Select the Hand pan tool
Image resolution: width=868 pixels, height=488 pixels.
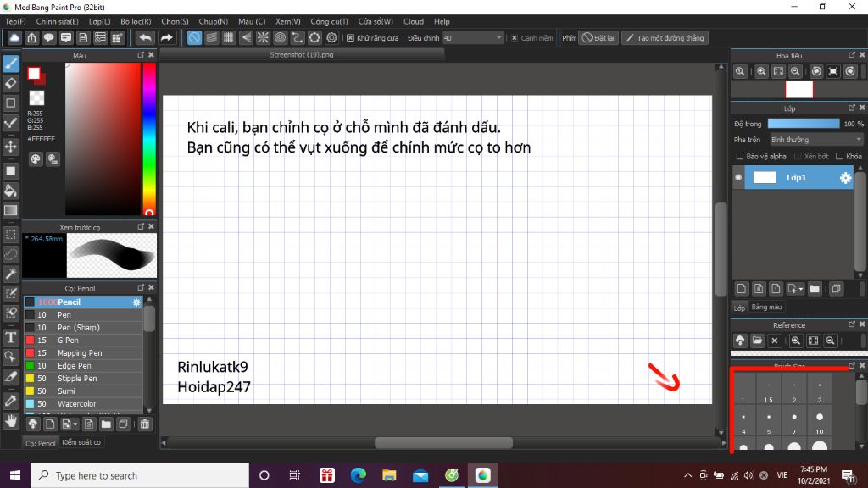pyautogui.click(x=11, y=421)
